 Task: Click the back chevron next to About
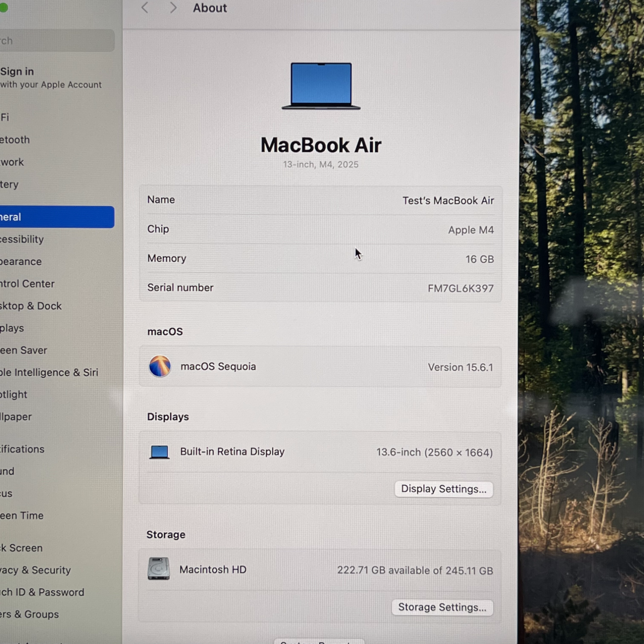pyautogui.click(x=145, y=8)
